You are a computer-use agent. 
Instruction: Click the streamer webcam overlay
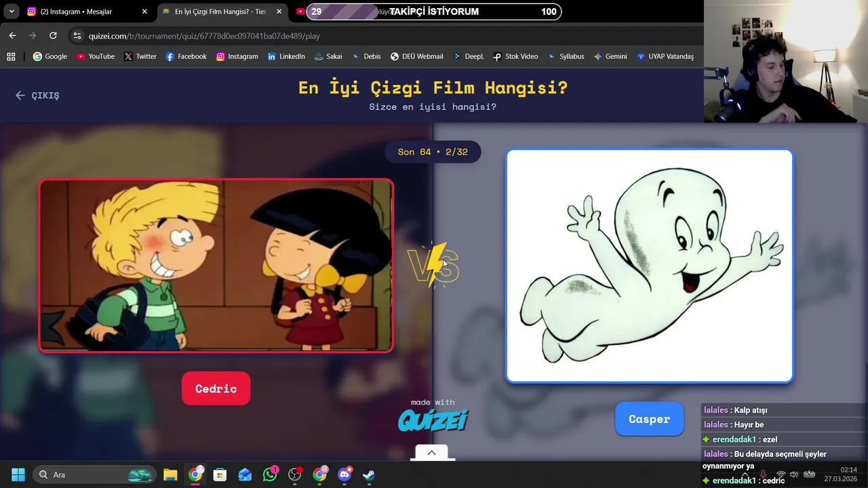(786, 61)
